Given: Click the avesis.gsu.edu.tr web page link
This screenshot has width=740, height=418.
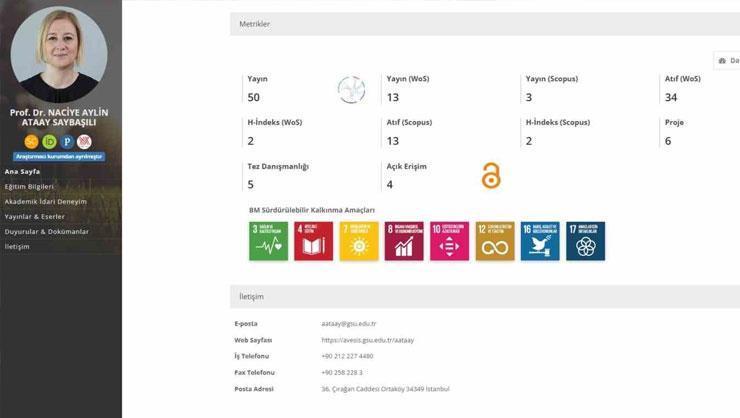Looking at the screenshot, I should (x=367, y=340).
